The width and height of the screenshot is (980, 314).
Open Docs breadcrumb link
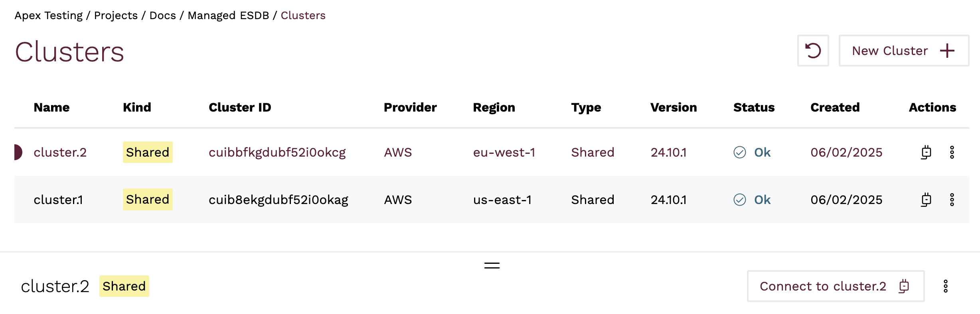162,16
